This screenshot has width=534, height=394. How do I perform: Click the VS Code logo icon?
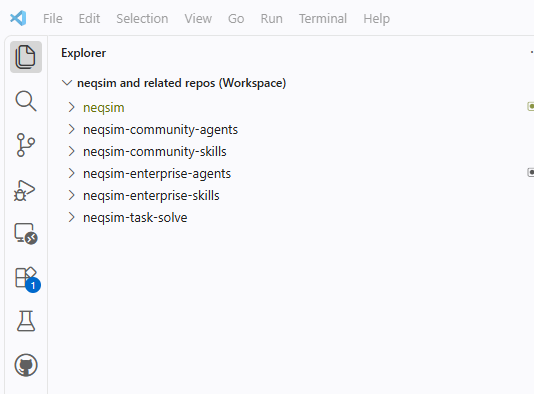click(x=18, y=18)
